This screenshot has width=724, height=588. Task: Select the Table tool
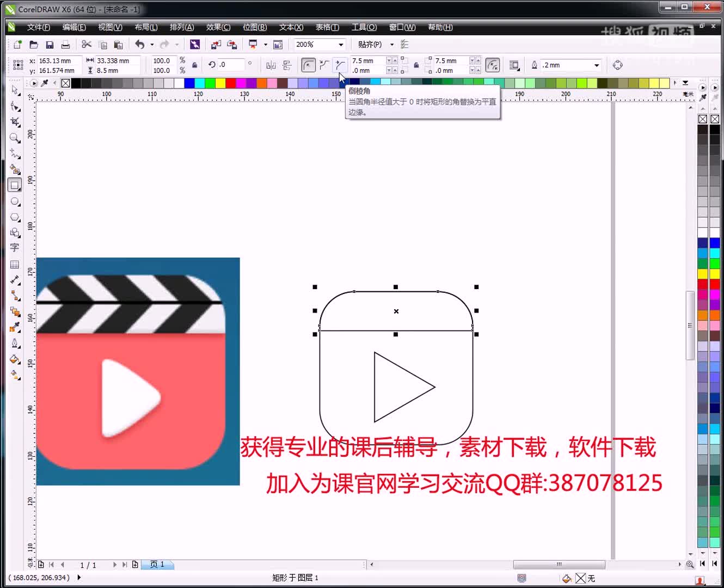click(x=15, y=265)
